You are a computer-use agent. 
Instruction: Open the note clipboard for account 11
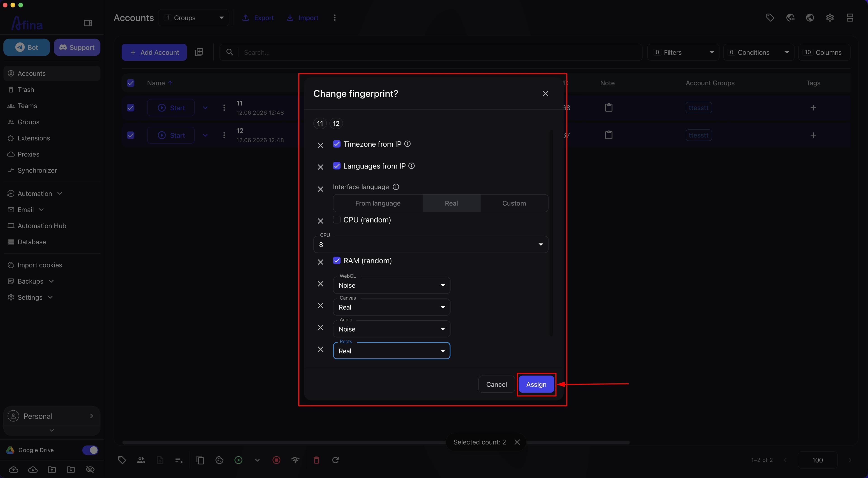point(609,108)
